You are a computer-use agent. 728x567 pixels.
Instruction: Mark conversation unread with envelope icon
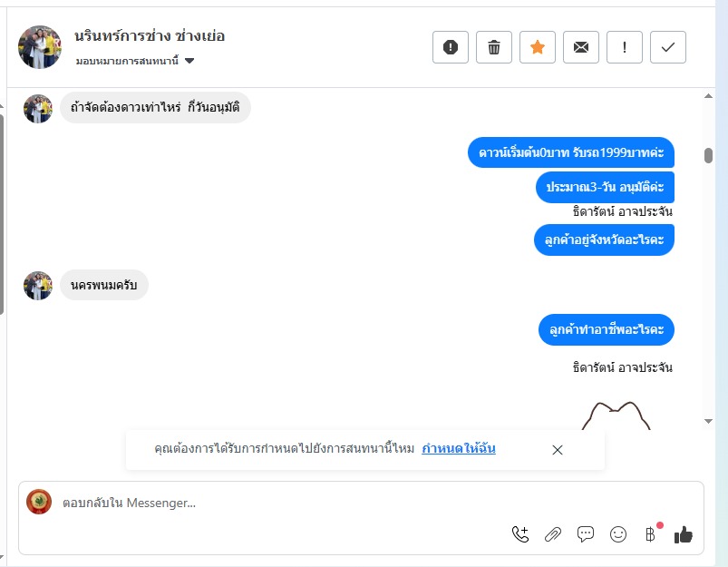tap(581, 47)
